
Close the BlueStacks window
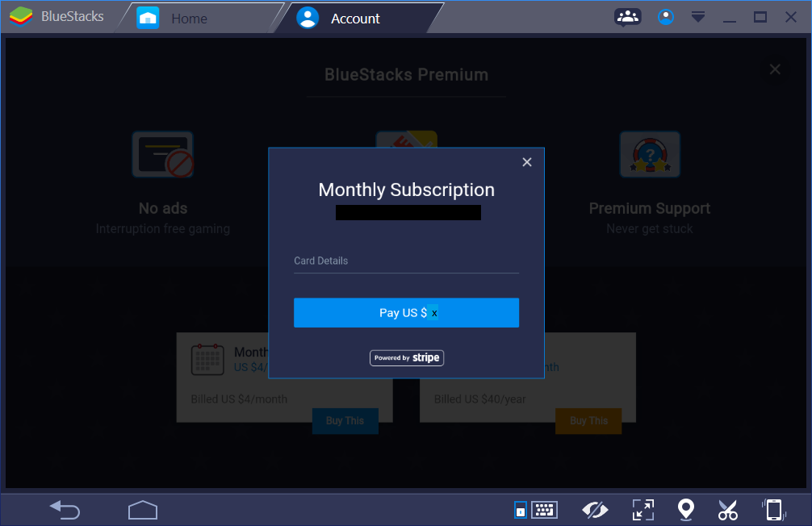tap(791, 17)
